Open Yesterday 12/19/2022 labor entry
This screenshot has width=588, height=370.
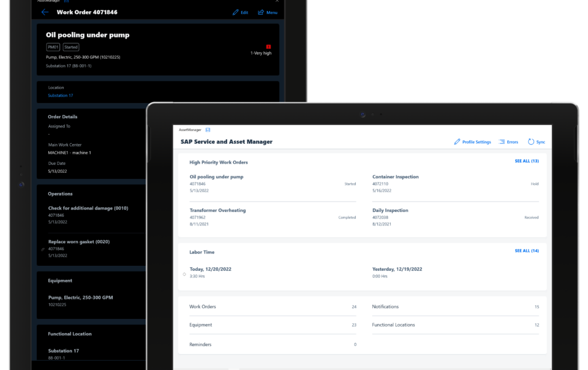tap(455, 273)
